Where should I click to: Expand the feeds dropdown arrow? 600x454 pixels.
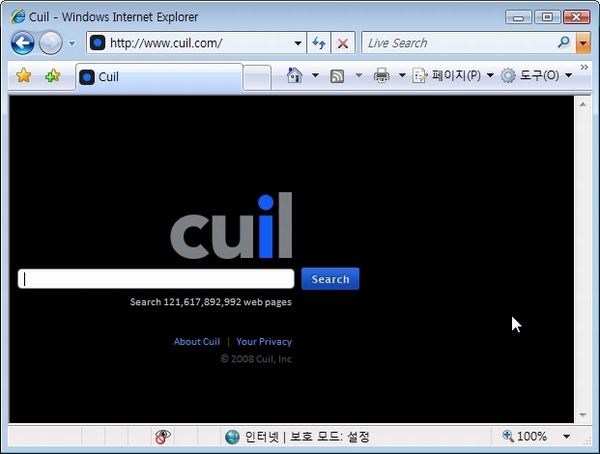coord(359,75)
